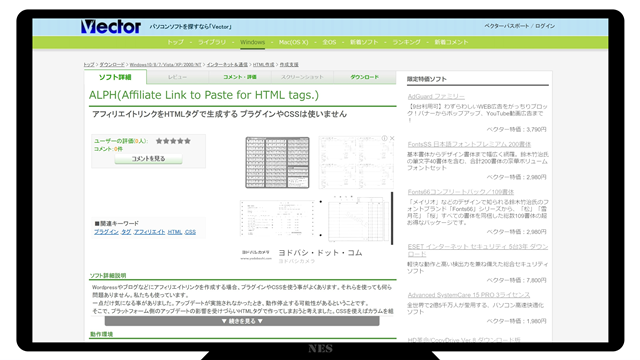
Task: Open the Yodobashi camera logo
Action: [x=256, y=255]
